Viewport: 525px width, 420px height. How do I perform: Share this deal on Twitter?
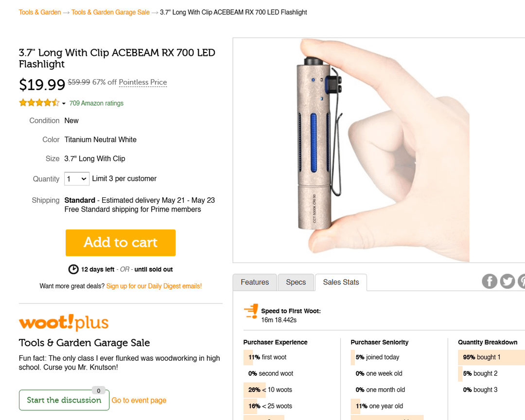pos(507,281)
